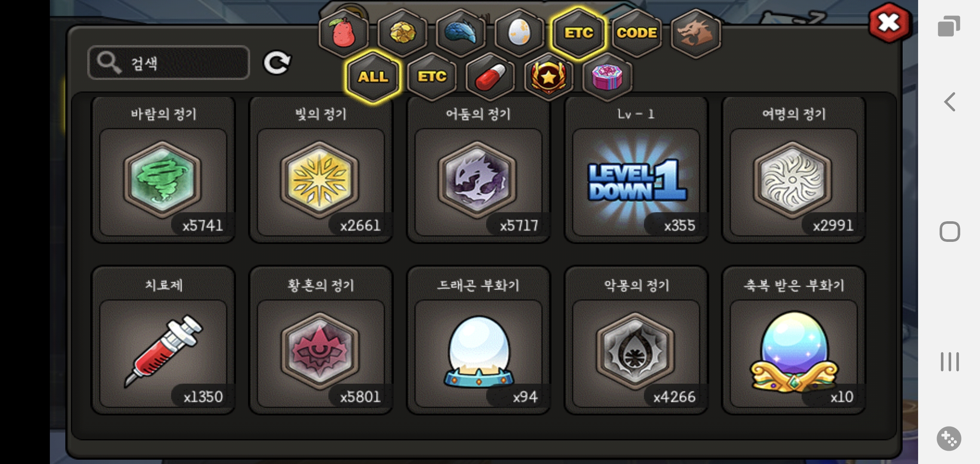Select the ALL sub-filter
Image resolution: width=980 pixels, height=464 pixels.
[x=373, y=77]
